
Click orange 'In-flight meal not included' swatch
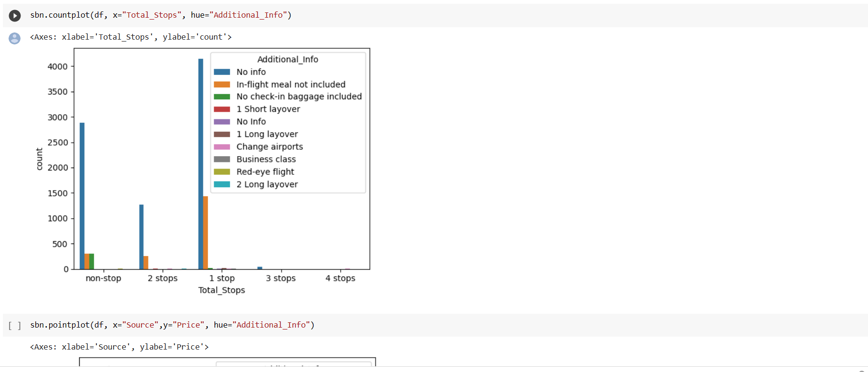click(x=222, y=85)
